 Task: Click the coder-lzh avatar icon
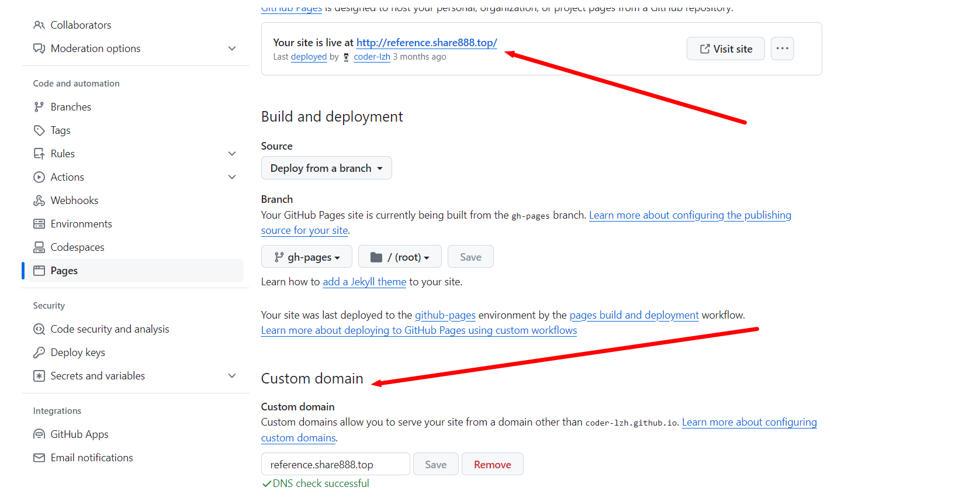click(347, 57)
